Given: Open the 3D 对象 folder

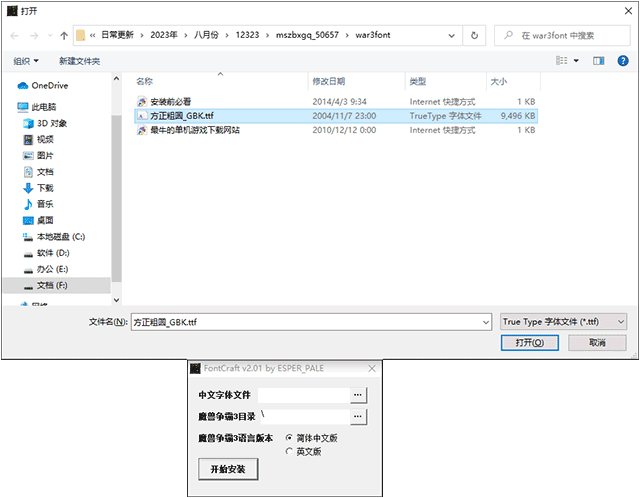Looking at the screenshot, I should (45, 123).
